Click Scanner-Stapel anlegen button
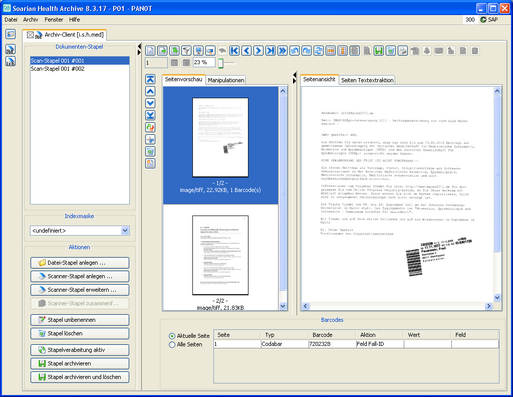This screenshot has width=513, height=397. (80, 276)
